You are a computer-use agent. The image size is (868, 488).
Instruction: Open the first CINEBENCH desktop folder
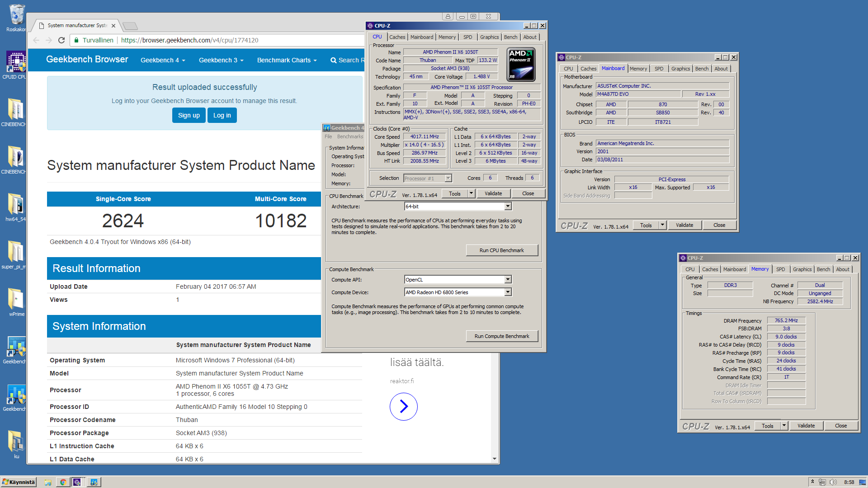15,113
